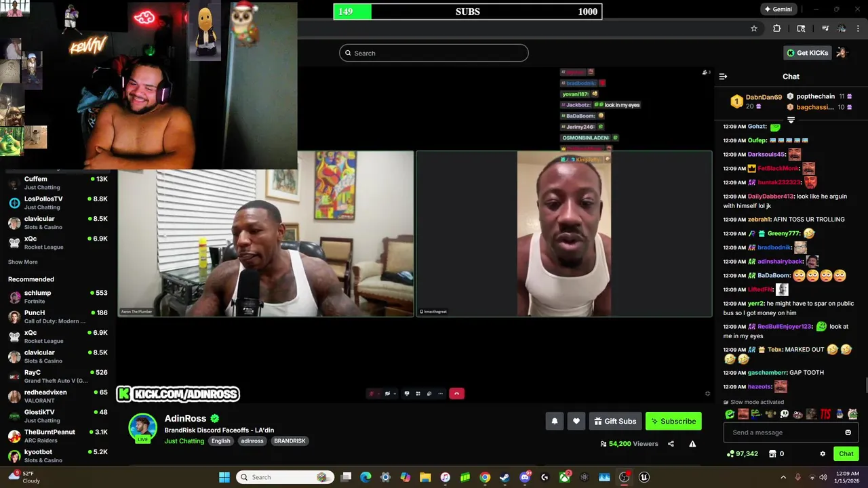Open redheadvixen VALORANT channel

58,396
